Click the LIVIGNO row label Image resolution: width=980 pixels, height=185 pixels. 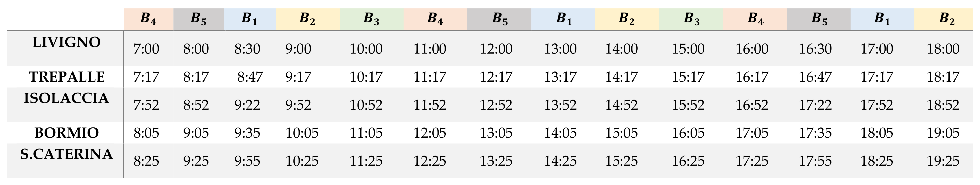point(66,42)
